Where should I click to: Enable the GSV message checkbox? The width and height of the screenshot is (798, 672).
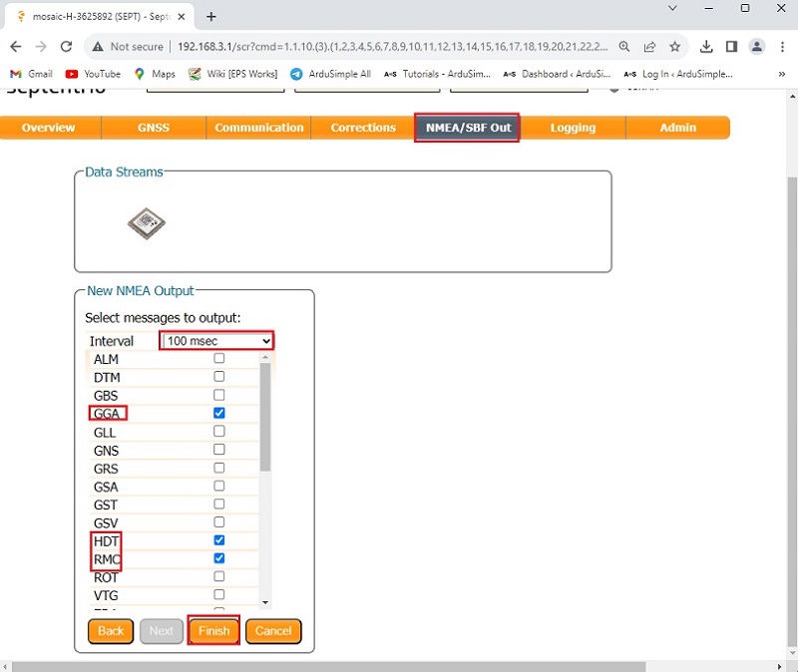(219, 522)
